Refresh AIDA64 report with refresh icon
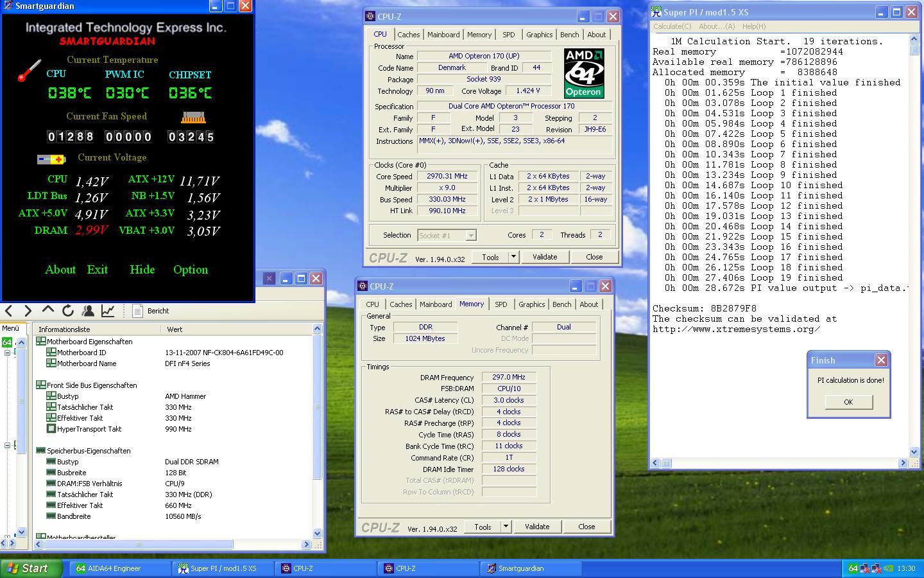Screen dimensions: 924x578 tap(67, 311)
